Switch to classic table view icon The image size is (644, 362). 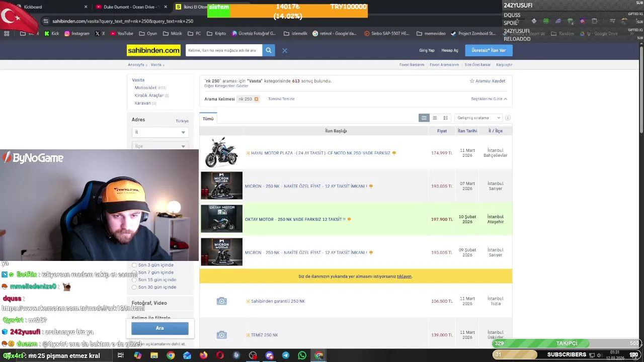click(424, 118)
